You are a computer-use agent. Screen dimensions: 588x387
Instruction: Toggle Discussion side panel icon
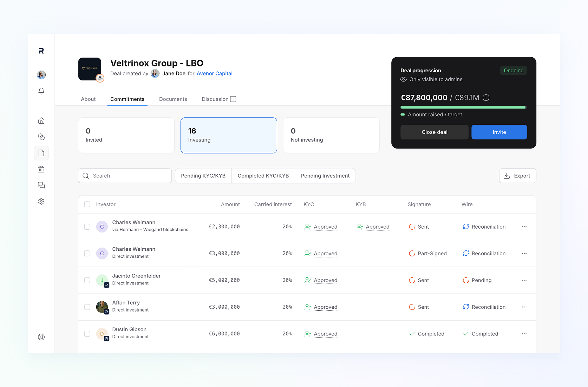tap(233, 99)
